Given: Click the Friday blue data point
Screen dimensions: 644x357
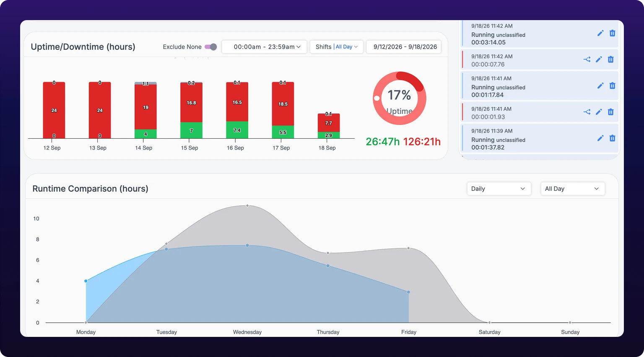Looking at the screenshot, I should coord(408,292).
